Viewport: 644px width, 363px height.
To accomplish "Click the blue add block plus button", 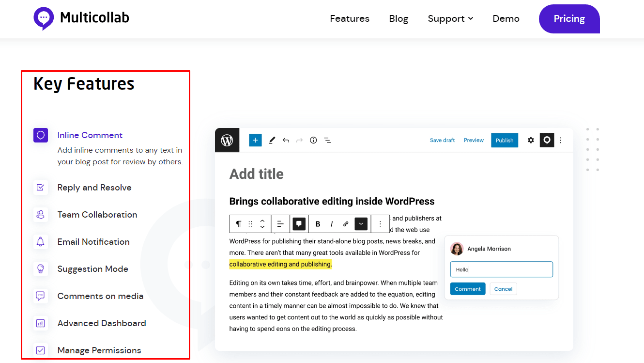I will pos(255,140).
